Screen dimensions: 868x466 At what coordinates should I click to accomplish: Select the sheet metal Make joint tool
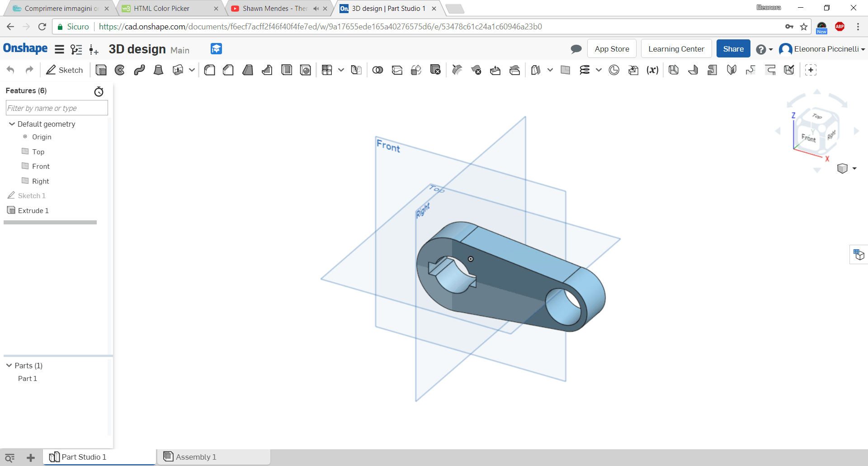(x=731, y=70)
